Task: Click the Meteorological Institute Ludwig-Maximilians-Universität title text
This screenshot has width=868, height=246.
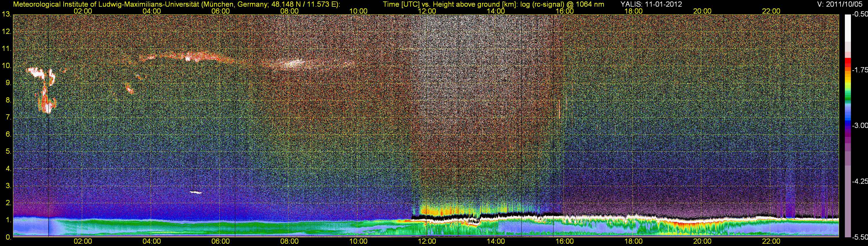Action: coord(176,4)
